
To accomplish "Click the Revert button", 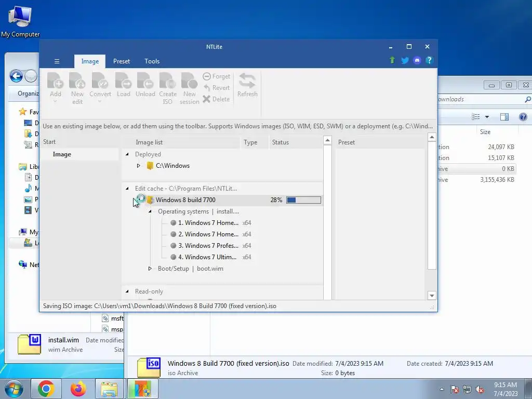I will (217, 88).
